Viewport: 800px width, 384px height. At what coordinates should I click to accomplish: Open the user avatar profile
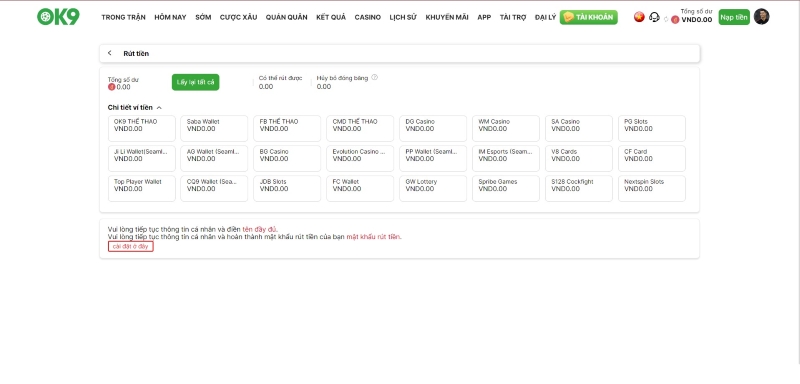[x=761, y=17]
